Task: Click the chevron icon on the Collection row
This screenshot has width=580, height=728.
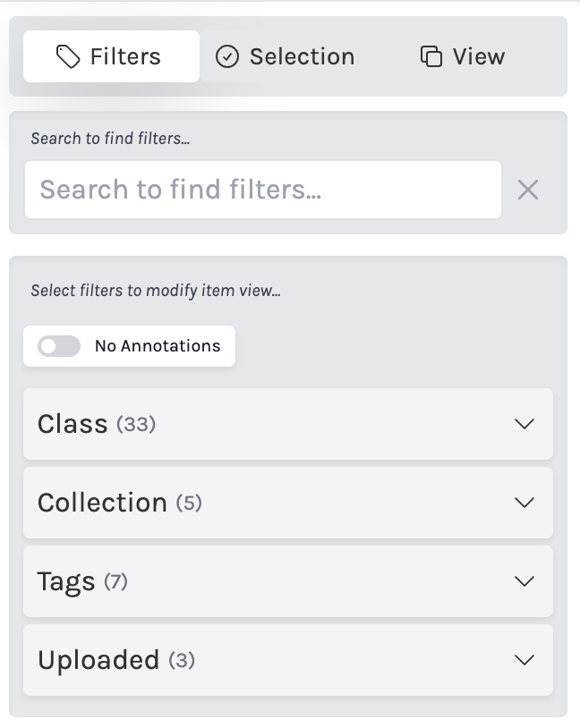Action: click(525, 503)
